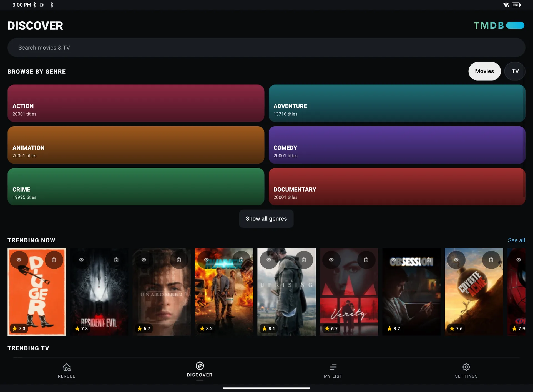
Task: Toggle watched eye on Resident Evil poster
Action: pos(81,260)
